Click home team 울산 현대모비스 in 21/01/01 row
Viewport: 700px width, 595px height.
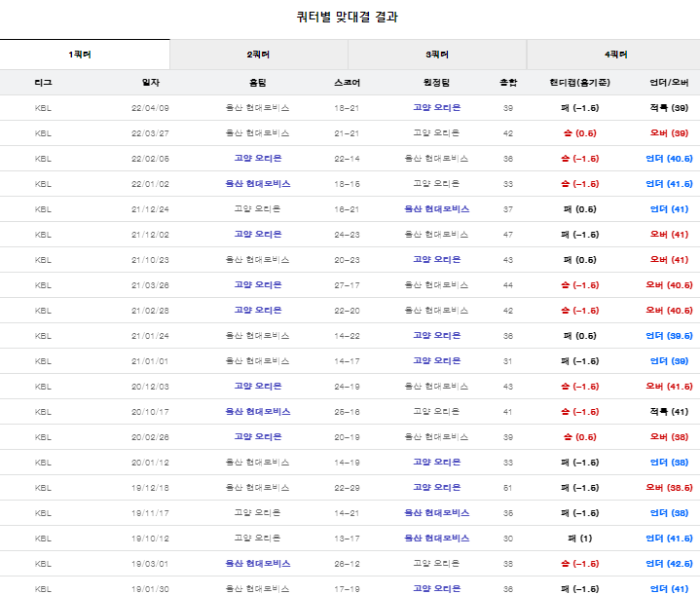[258, 361]
